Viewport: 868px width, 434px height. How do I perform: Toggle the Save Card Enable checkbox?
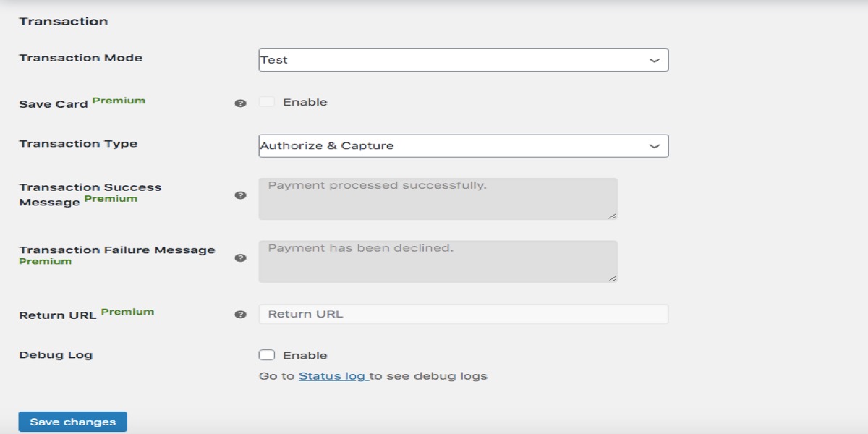coord(267,102)
